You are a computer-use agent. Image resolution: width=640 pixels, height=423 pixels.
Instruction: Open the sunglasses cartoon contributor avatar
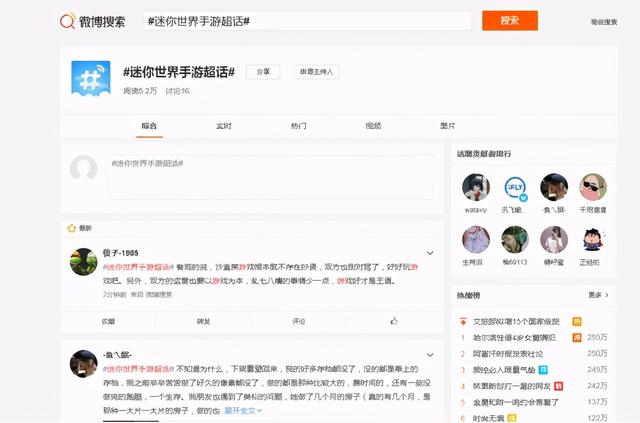(x=593, y=187)
